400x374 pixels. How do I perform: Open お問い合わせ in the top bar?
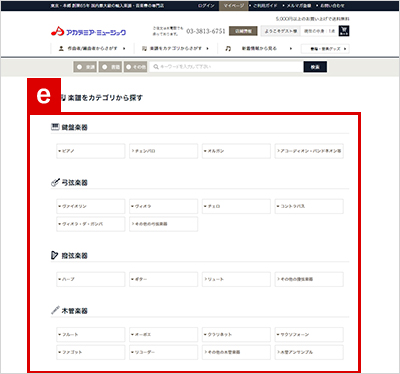pos(331,6)
